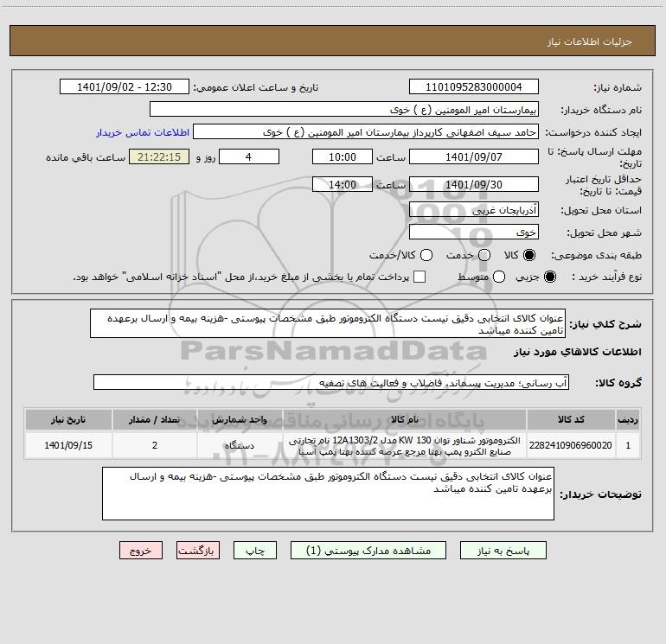Click the اطلاعات کالاهای مورد نیاز heading
Image resolution: width=666 pixels, height=644 pixels.
click(x=578, y=352)
